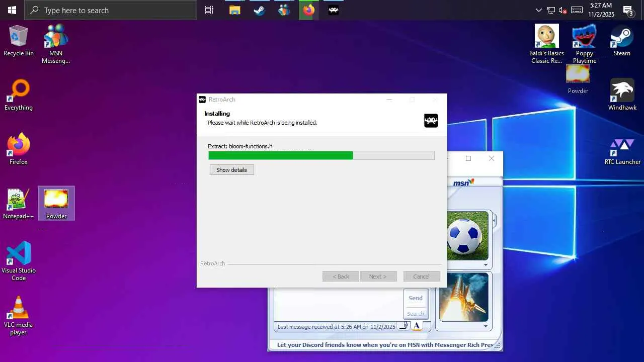Click Show details in the RetroArch installer

pyautogui.click(x=232, y=170)
